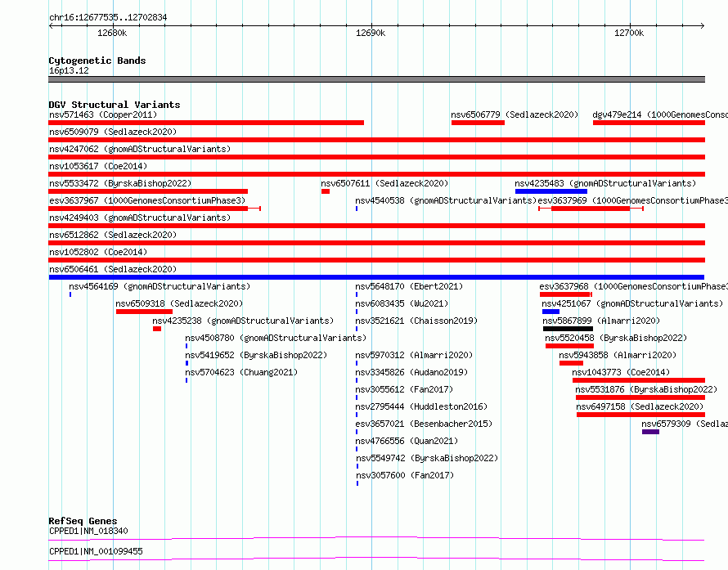Image resolution: width=728 pixels, height=570 pixels.
Task: Click nsv6512862 (Sedlazeck2020) label
Action: click(113, 235)
